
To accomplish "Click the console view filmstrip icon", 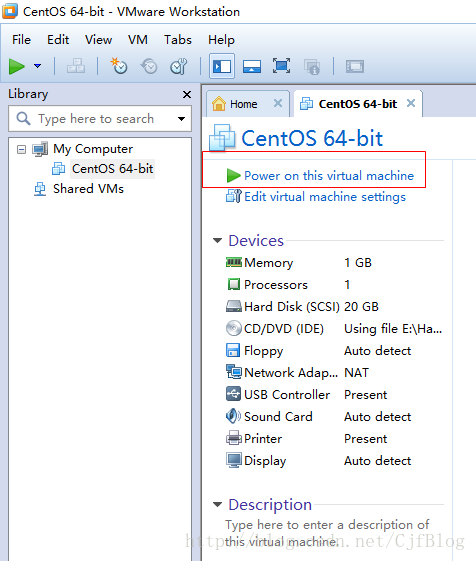I will point(355,67).
